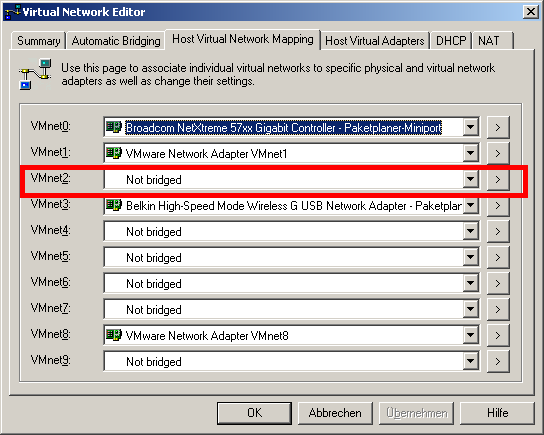The width and height of the screenshot is (544, 435).
Task: Select the VMnet6 Not bridged field
Action: pos(291,283)
